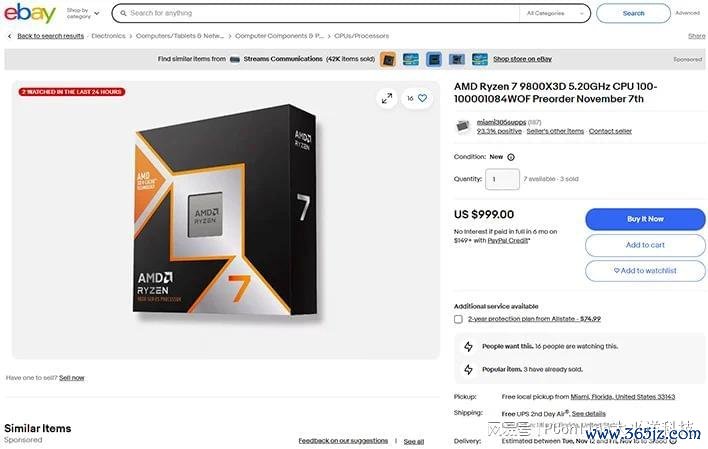
Task: Click the lightning icon beside People want this
Action: (468, 346)
